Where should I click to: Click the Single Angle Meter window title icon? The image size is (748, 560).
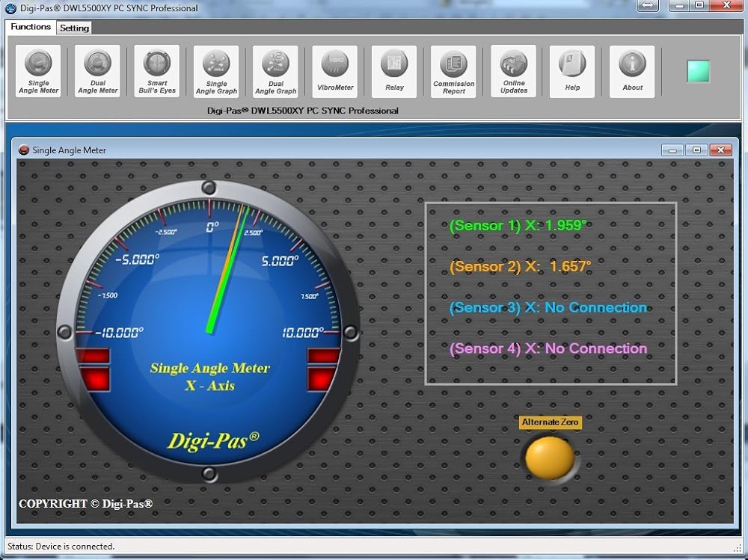23,150
